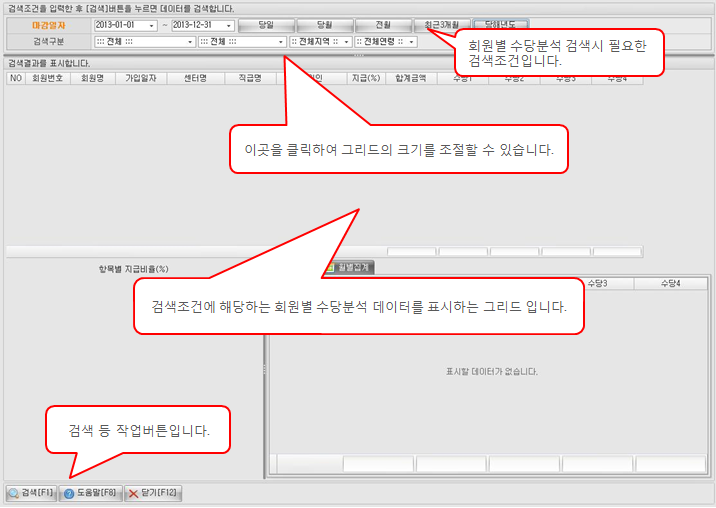This screenshot has height=508, width=716.
Task: Select the 당해년도 date range button
Action: point(500,25)
